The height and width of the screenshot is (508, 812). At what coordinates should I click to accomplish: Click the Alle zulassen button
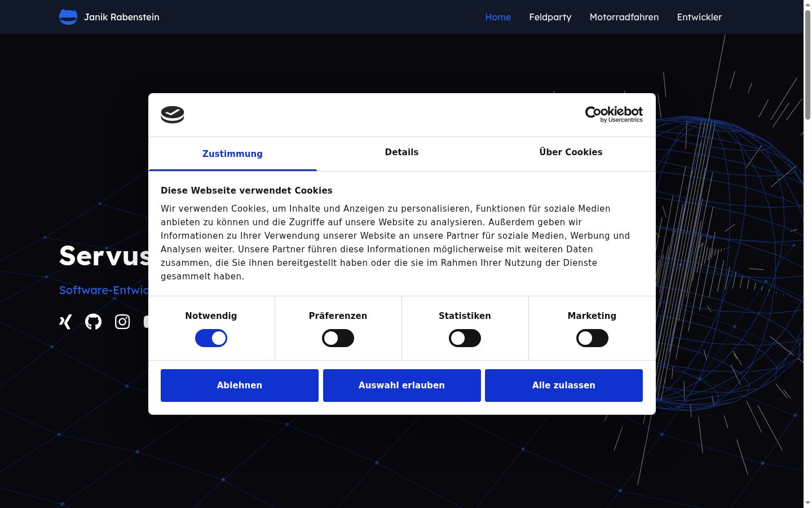pyautogui.click(x=564, y=386)
